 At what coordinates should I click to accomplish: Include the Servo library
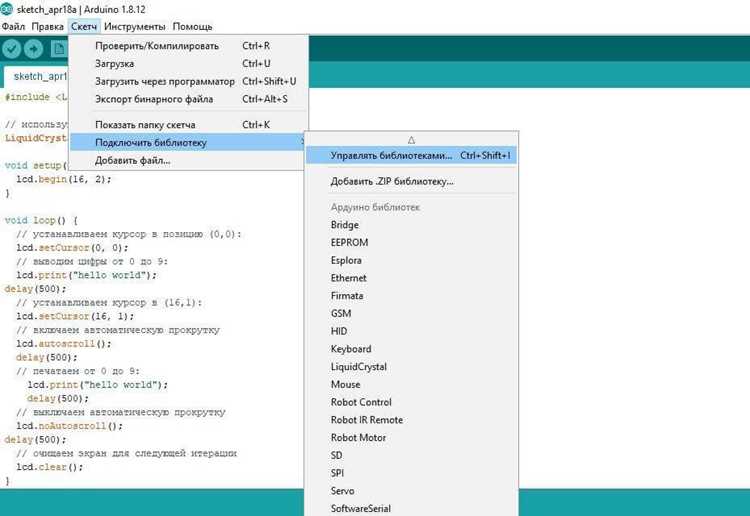point(411,491)
